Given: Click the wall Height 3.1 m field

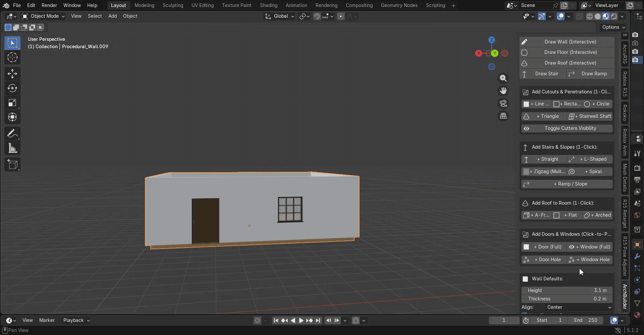Looking at the screenshot, I should point(567,290).
